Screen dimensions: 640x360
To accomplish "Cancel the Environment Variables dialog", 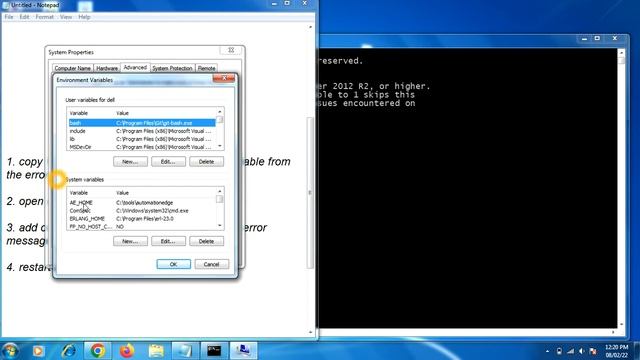I will coord(211,264).
